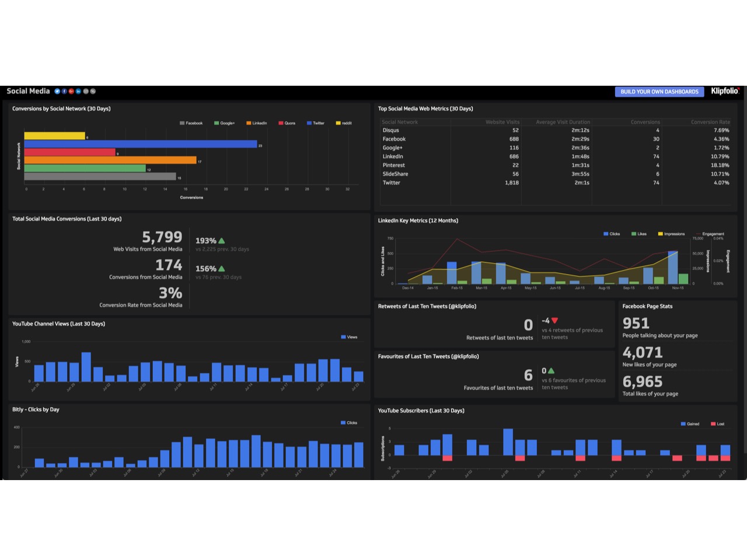Click green up arrow beside 0 favourites

[x=551, y=370]
